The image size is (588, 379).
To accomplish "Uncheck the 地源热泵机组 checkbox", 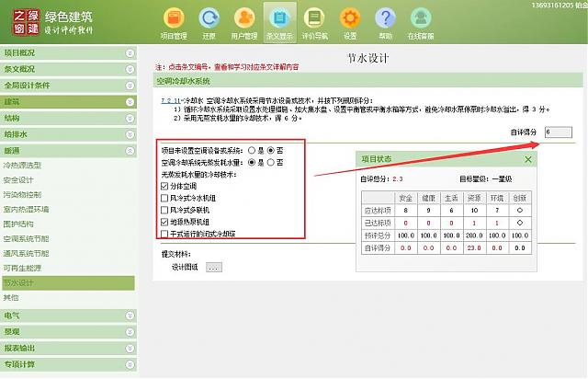I will [164, 222].
